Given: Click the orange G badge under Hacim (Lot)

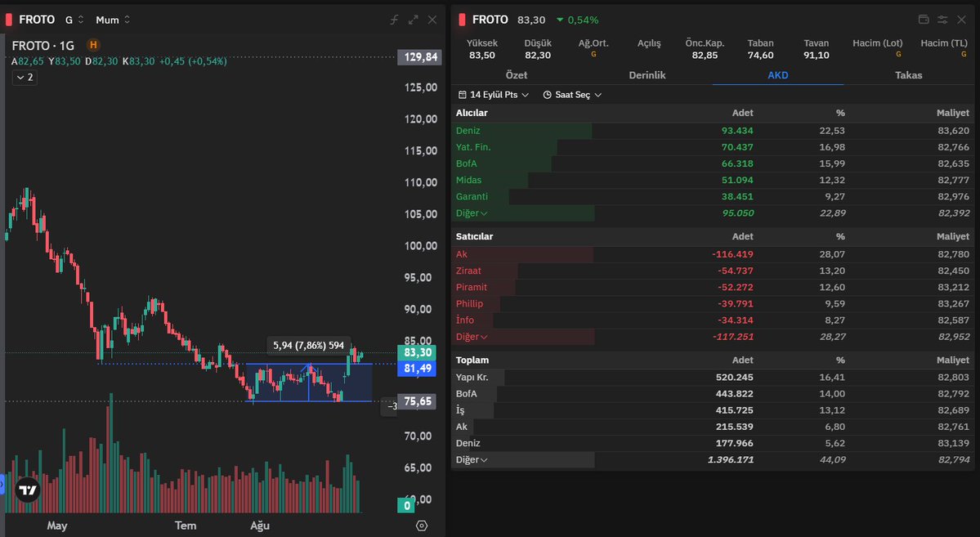Looking at the screenshot, I should tap(898, 55).
